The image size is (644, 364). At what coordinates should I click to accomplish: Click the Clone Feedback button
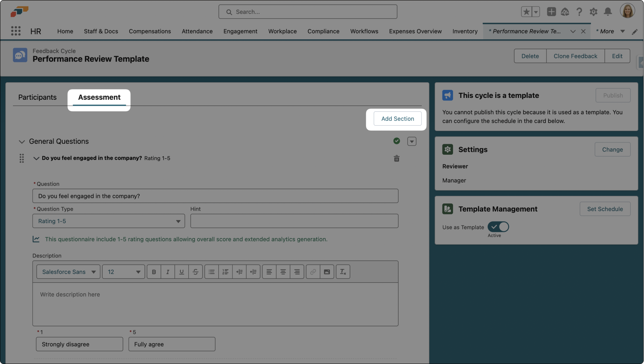pyautogui.click(x=575, y=56)
